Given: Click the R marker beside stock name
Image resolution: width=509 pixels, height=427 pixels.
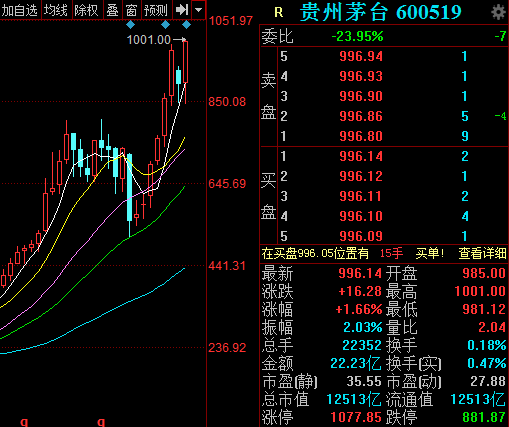Looking at the screenshot, I should (x=279, y=13).
